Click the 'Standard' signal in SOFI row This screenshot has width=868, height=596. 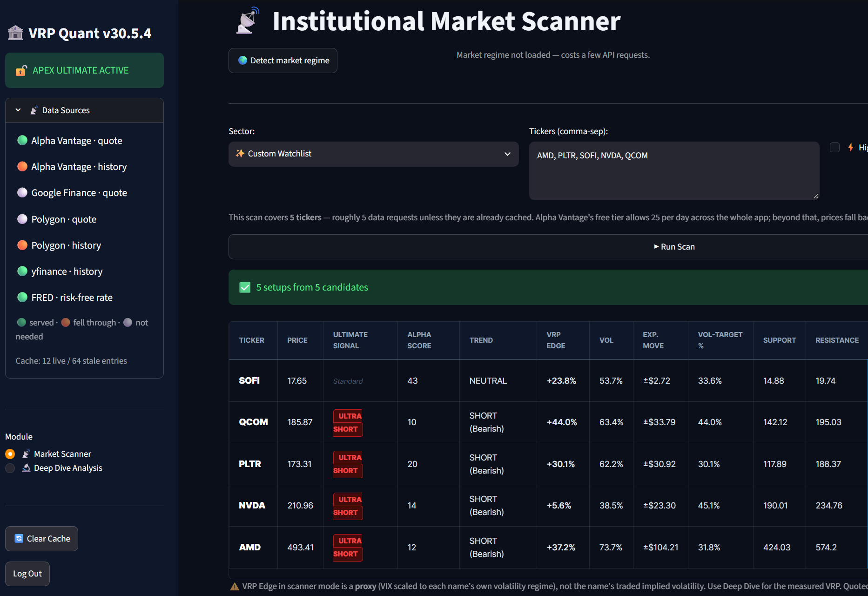tap(348, 381)
